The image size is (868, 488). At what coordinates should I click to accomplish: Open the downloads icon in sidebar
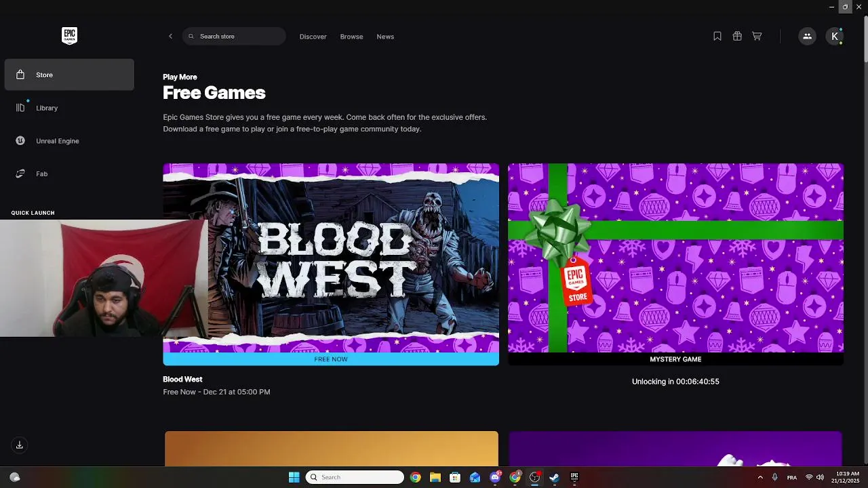(20, 445)
